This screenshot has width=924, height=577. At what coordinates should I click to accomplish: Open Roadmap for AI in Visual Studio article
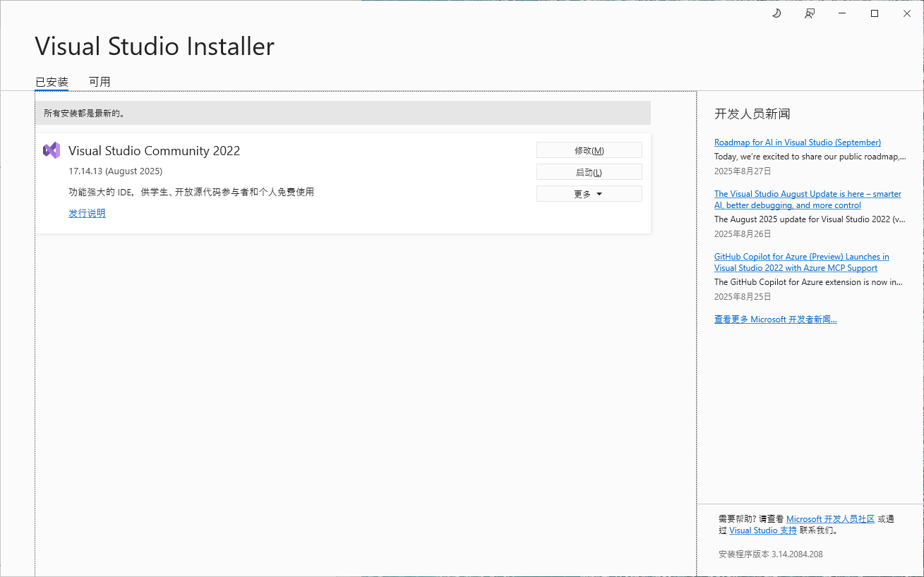pos(797,142)
